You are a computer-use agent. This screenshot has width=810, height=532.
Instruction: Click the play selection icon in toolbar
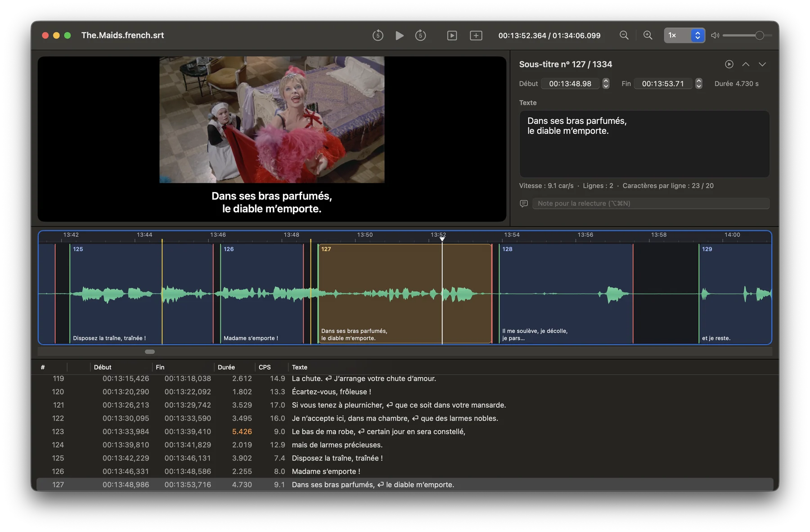[452, 36]
